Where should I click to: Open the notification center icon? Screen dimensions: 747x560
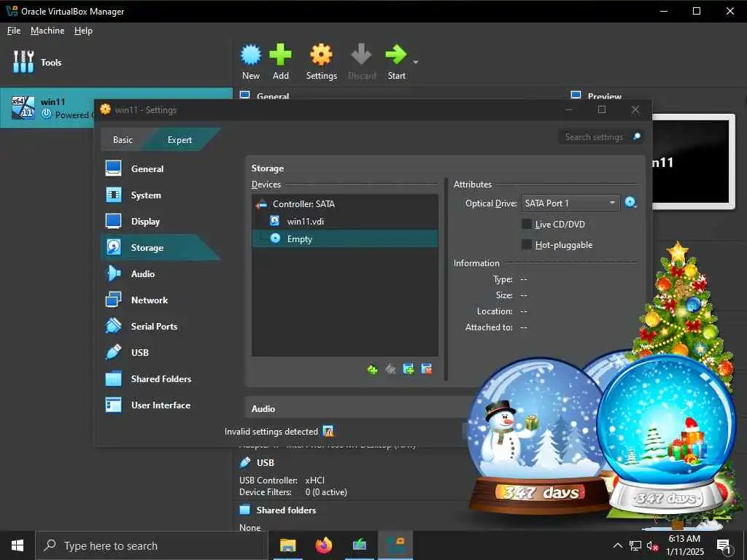click(724, 545)
